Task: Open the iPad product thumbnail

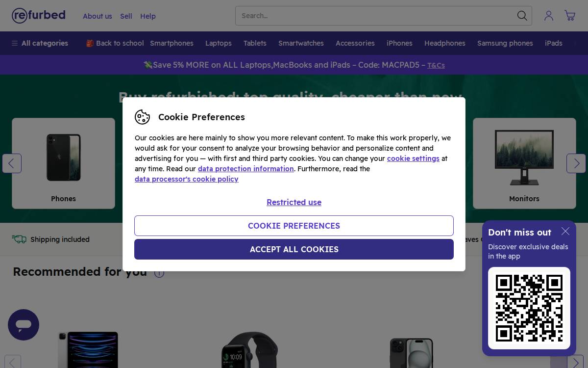Action: 88,350
